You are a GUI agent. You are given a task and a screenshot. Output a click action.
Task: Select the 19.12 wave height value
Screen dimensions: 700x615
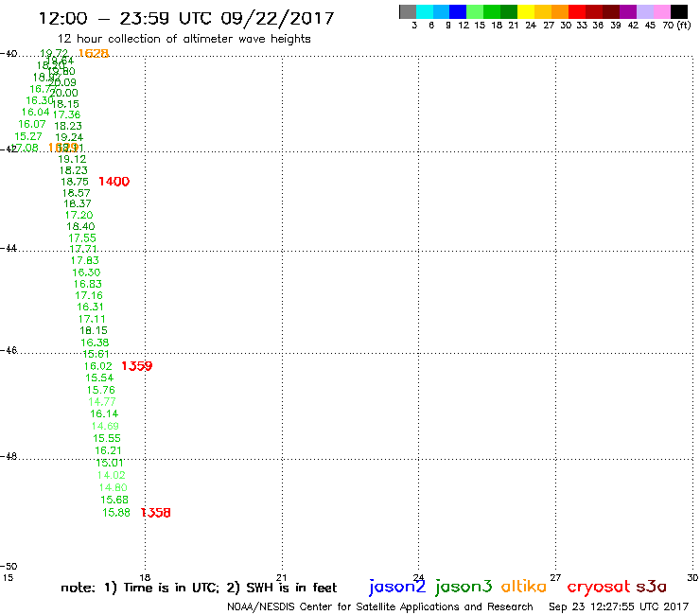tap(72, 159)
